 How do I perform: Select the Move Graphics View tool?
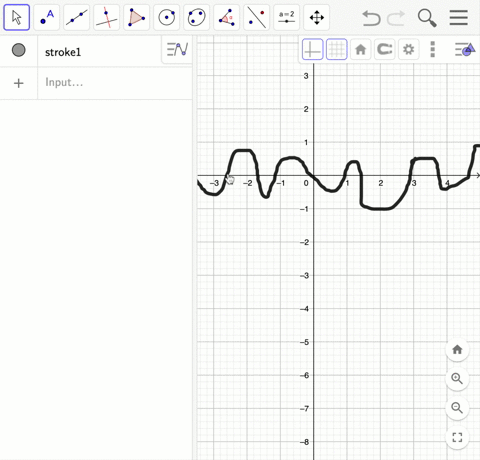point(317,17)
